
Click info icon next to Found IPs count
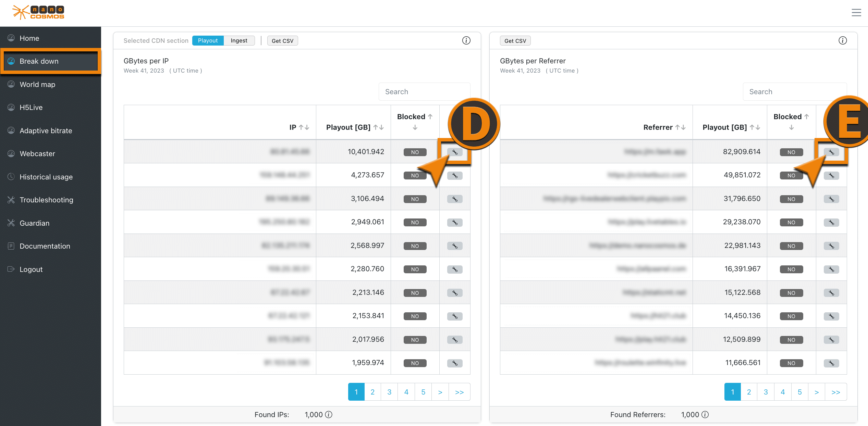tap(329, 415)
